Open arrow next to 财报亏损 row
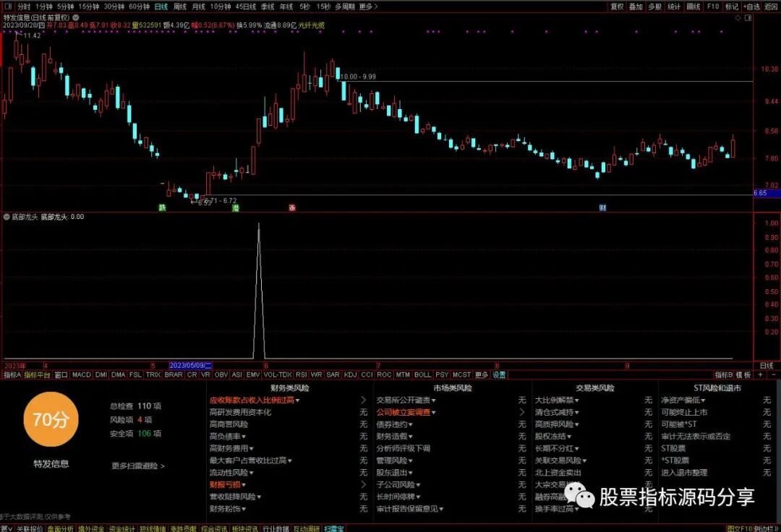The width and height of the screenshot is (781, 532). click(363, 485)
